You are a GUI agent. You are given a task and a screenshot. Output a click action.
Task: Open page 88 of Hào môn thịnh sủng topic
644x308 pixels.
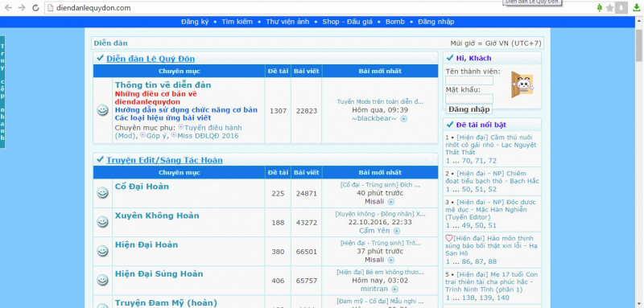point(493,261)
